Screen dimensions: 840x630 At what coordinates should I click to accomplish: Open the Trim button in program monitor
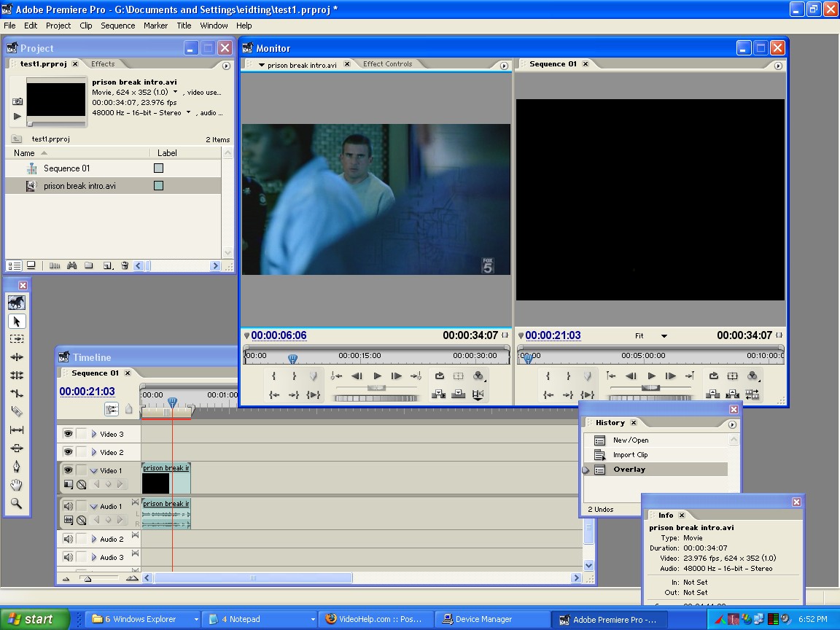click(752, 394)
